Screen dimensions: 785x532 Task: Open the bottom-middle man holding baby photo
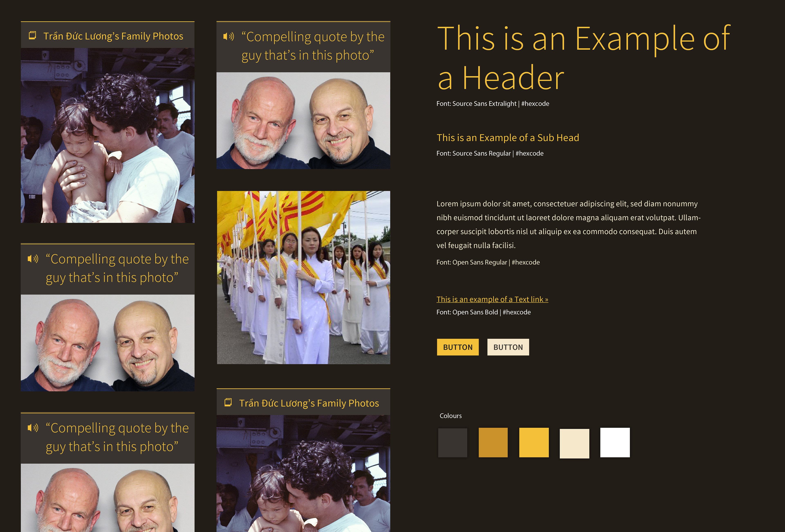coord(303,473)
